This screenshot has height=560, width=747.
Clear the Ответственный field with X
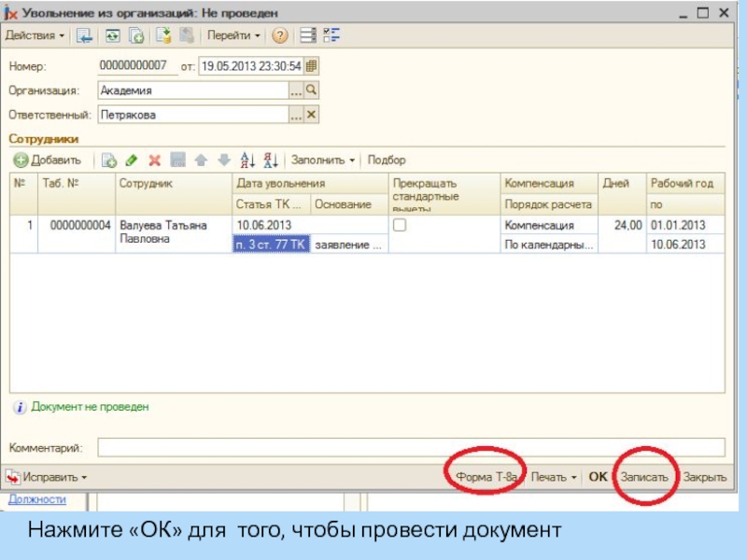click(312, 115)
